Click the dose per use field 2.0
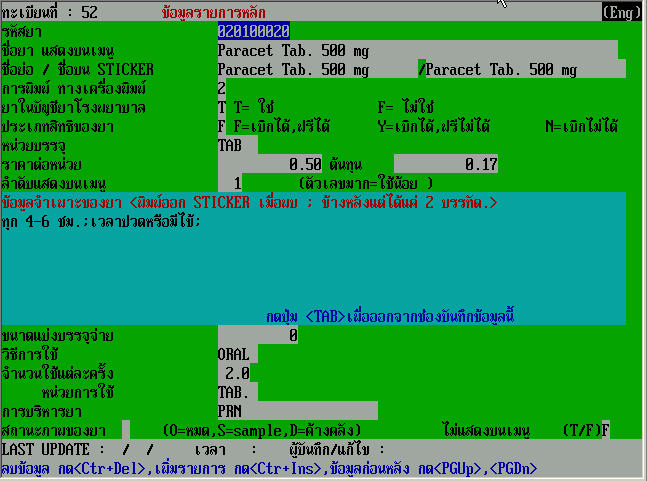647x481 pixels. 235,373
